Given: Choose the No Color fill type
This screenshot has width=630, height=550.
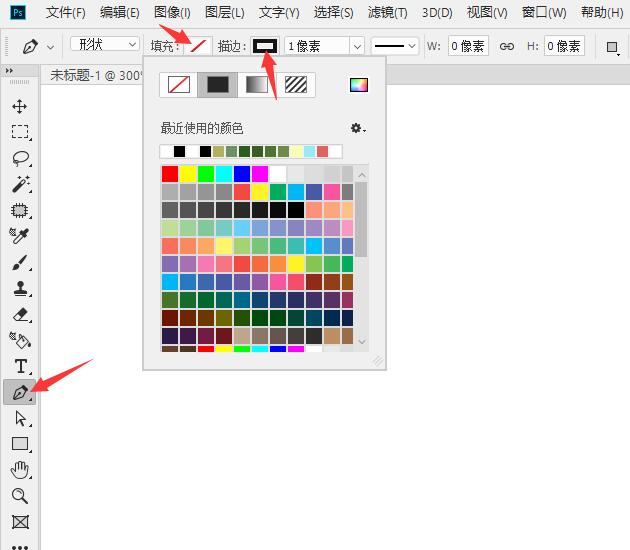Looking at the screenshot, I should (x=179, y=85).
